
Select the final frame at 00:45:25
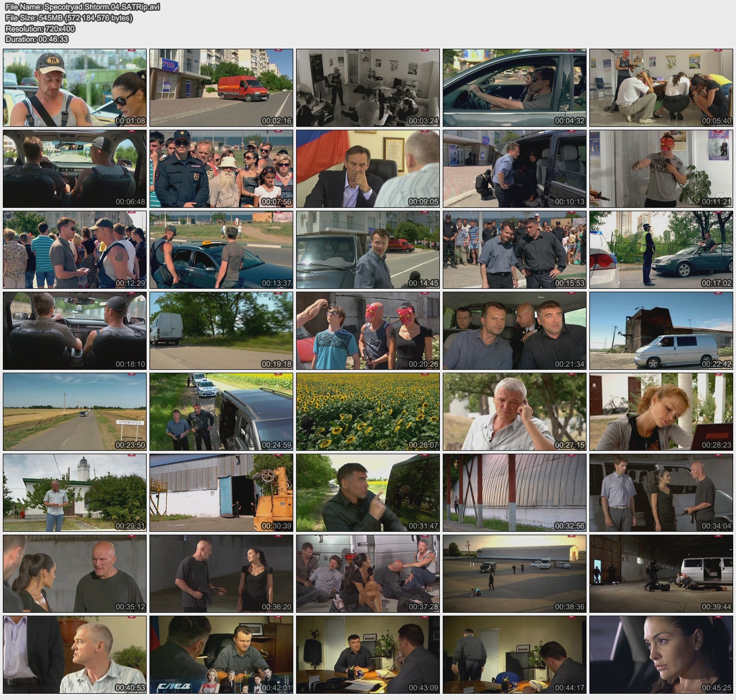coord(661,655)
